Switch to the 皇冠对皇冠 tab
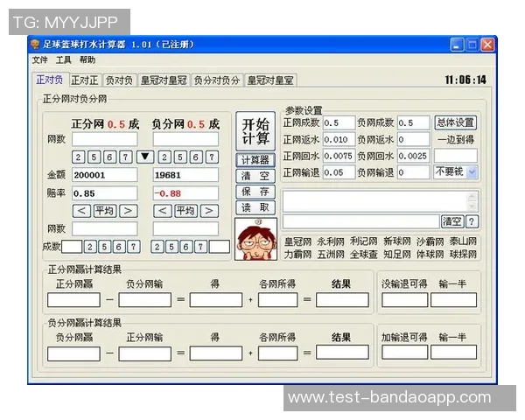The width and height of the screenshot is (525, 420). (164, 80)
